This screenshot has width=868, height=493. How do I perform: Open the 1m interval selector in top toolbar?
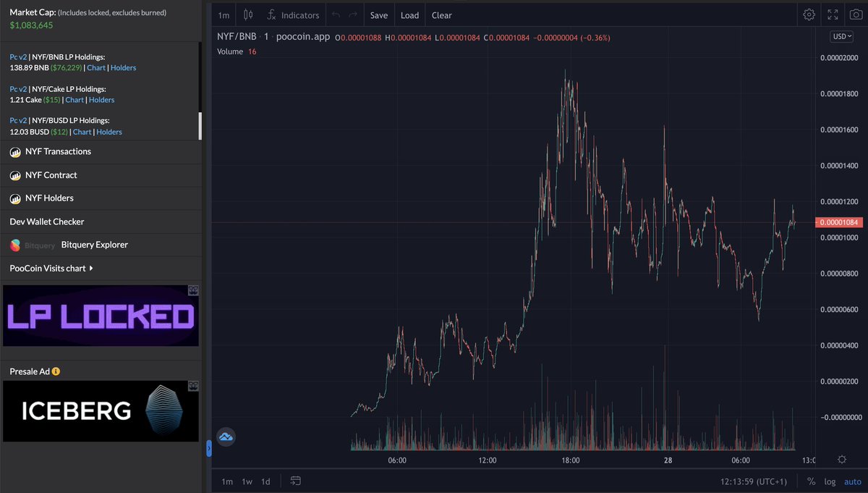pos(224,15)
